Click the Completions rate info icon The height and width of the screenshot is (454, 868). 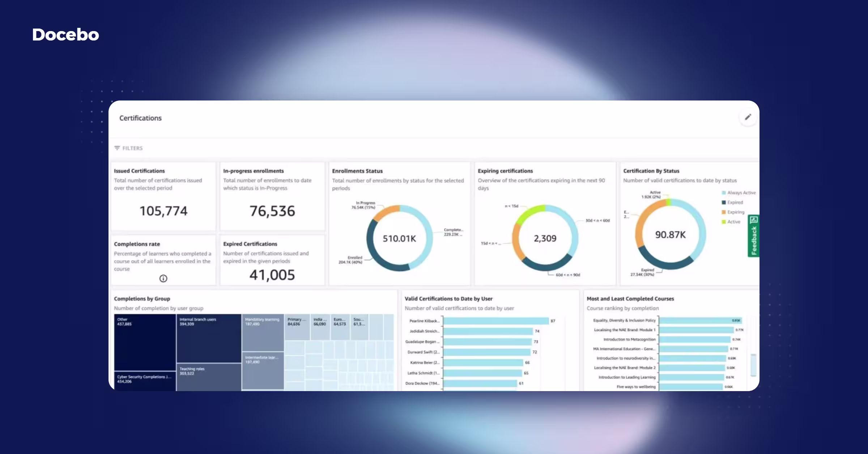163,278
